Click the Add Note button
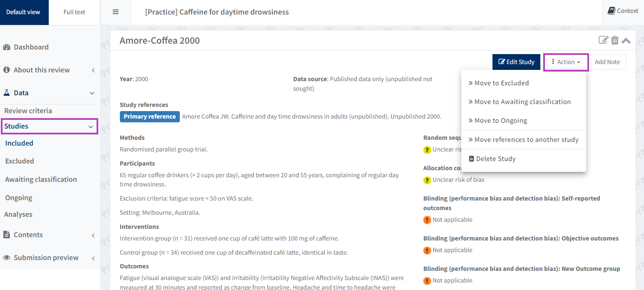Screen dimensions: 644x290 [607, 62]
